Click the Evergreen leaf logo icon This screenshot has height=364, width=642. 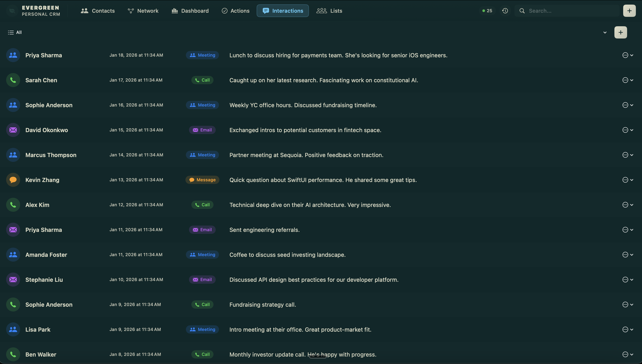point(12,11)
